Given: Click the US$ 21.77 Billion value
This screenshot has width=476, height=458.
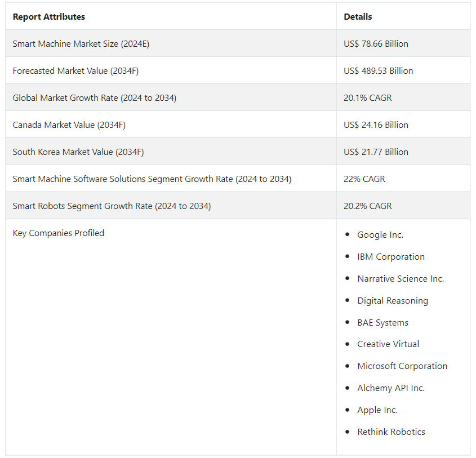Looking at the screenshot, I should click(x=376, y=152).
